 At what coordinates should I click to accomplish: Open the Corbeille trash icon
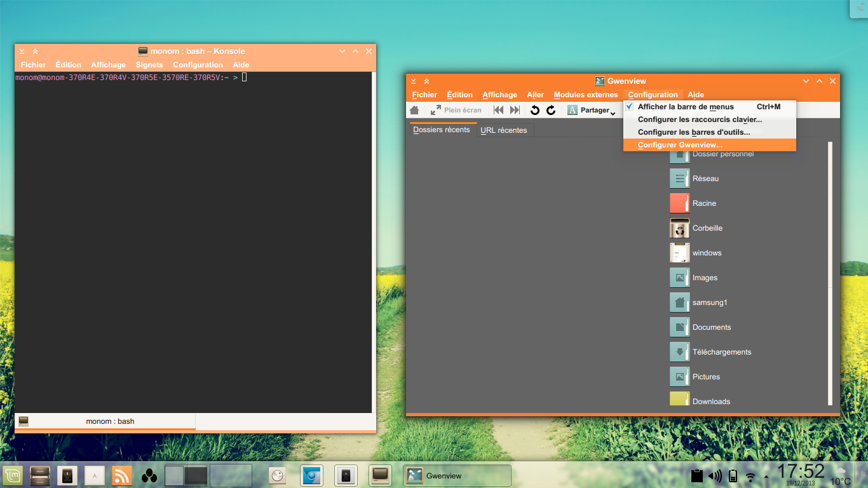click(x=679, y=228)
